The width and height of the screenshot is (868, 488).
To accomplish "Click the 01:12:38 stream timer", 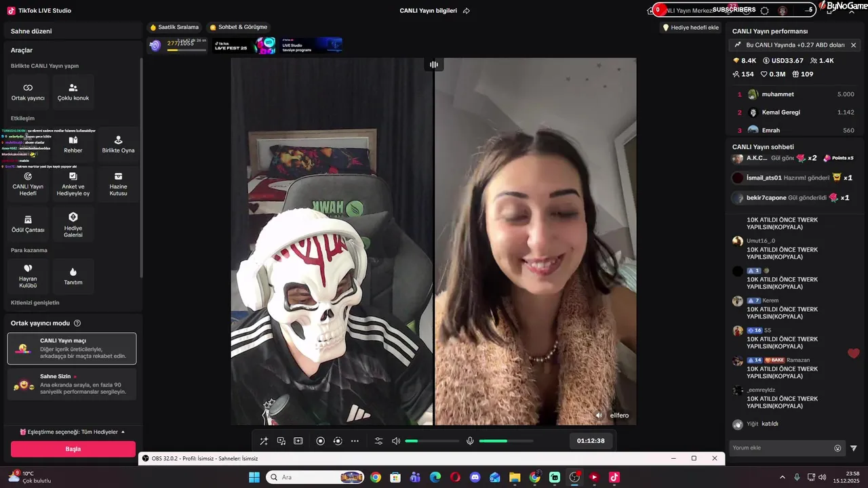I will (x=591, y=441).
